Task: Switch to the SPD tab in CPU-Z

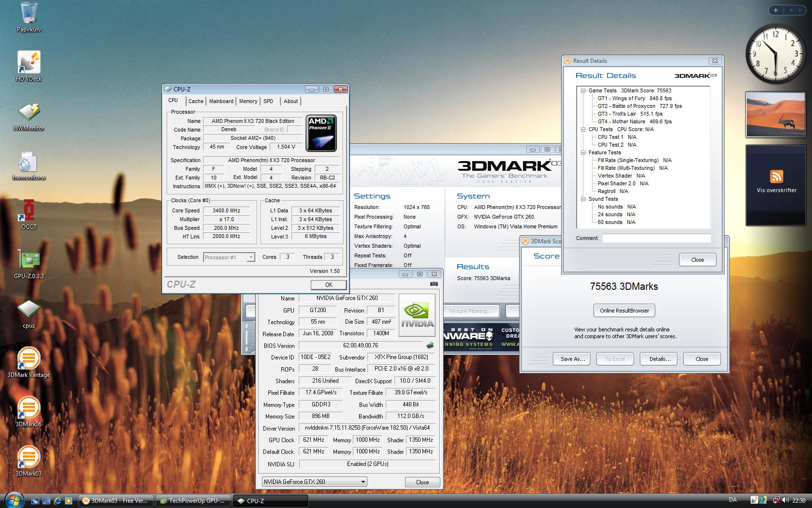Action: click(x=268, y=101)
